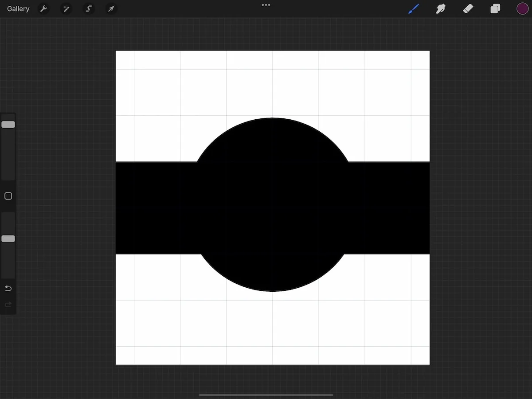Click the brush size slider handle
The width and height of the screenshot is (532, 399).
pyautogui.click(x=8, y=125)
